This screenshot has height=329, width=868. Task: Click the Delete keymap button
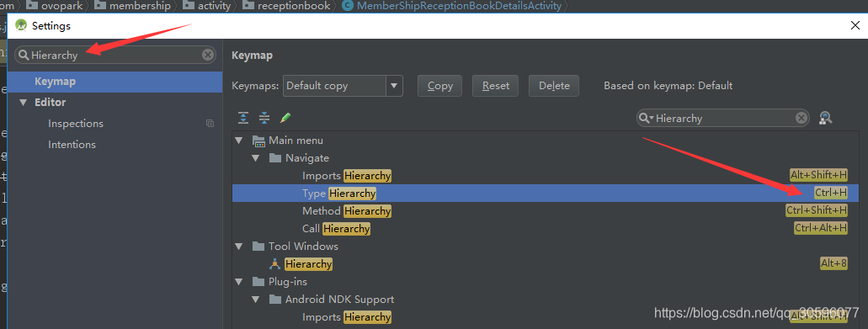click(554, 86)
